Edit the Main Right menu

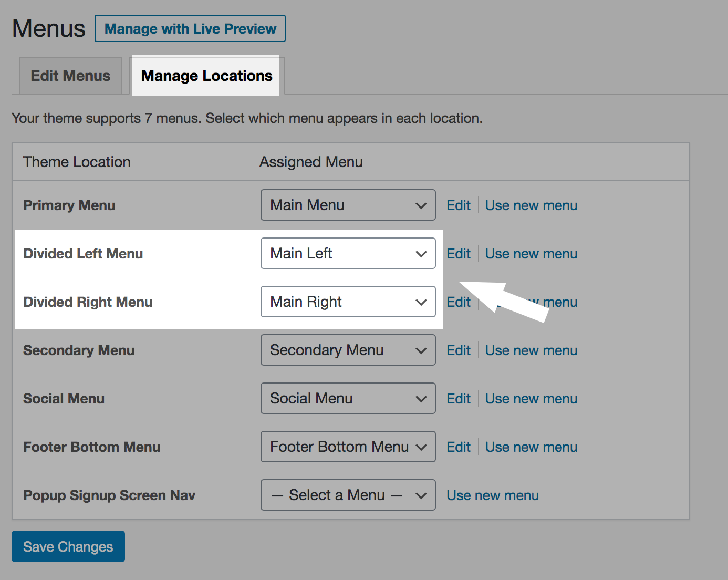click(x=458, y=302)
